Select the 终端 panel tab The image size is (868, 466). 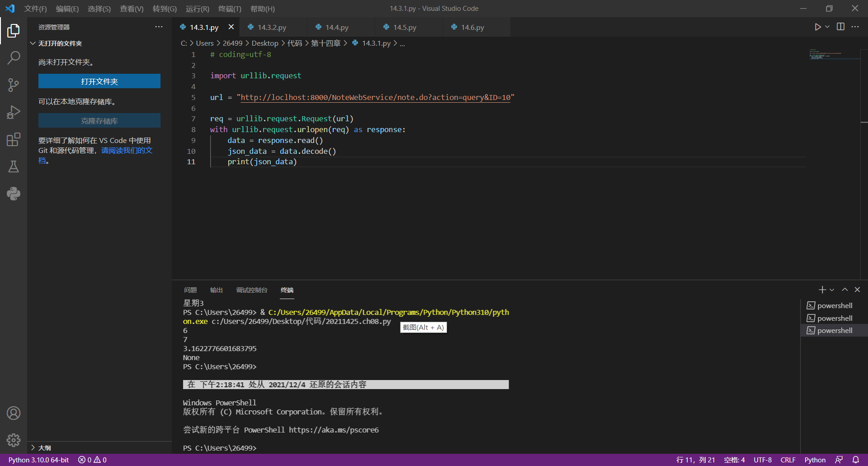287,290
